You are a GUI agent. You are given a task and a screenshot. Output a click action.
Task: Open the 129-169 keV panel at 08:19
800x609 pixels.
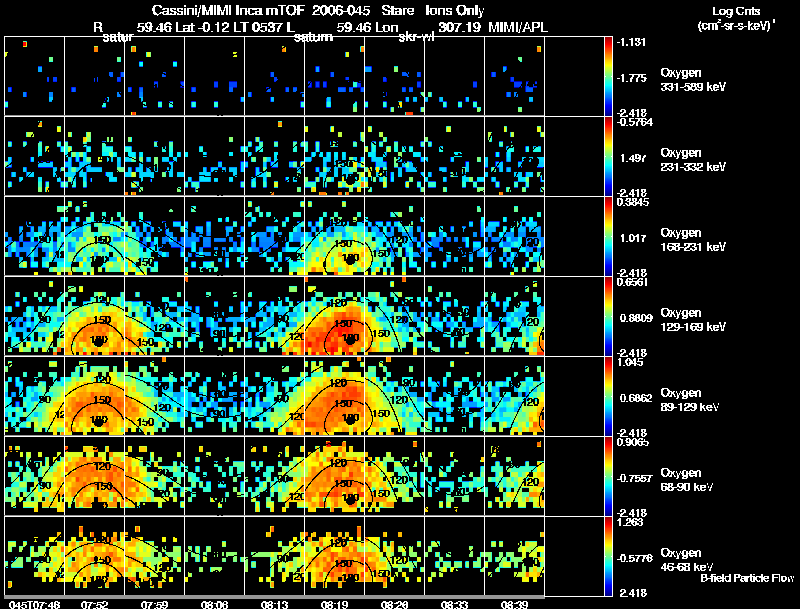(x=335, y=316)
